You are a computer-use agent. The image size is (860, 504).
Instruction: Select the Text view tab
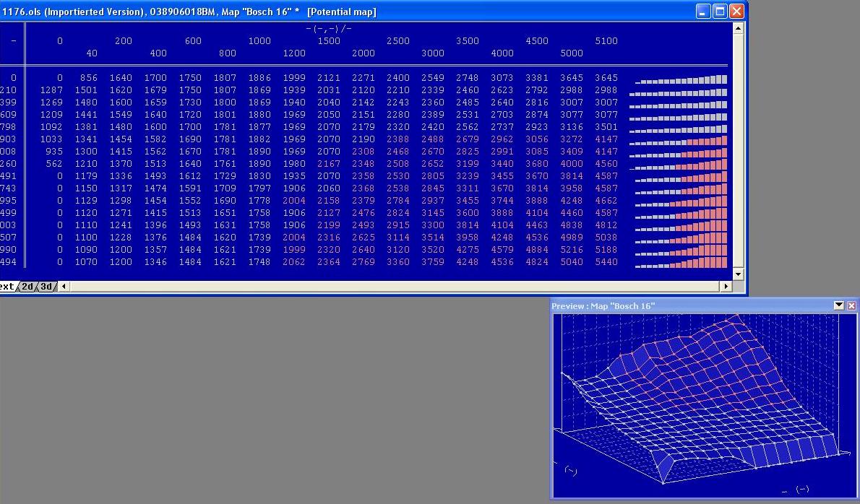(7, 287)
